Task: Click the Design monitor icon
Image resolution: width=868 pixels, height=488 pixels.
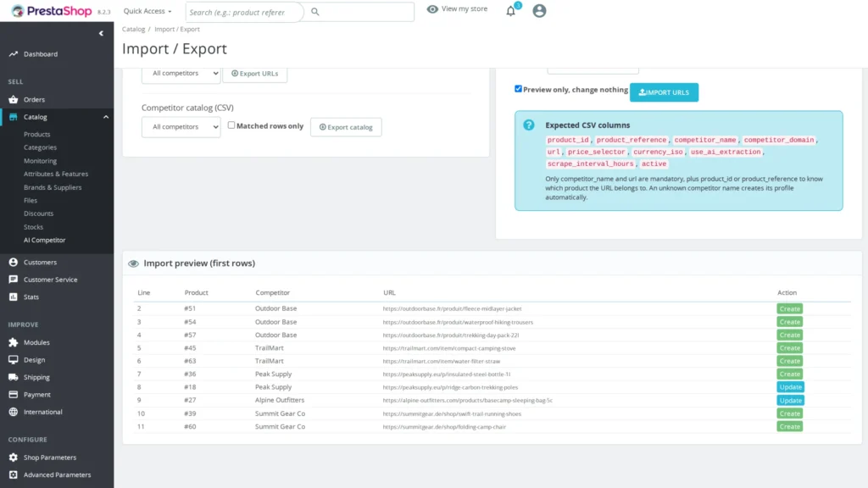Action: (14, 359)
